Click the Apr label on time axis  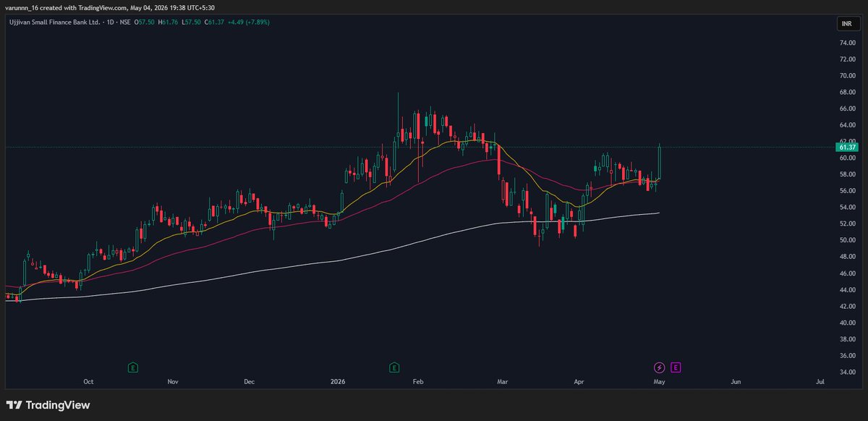point(579,381)
